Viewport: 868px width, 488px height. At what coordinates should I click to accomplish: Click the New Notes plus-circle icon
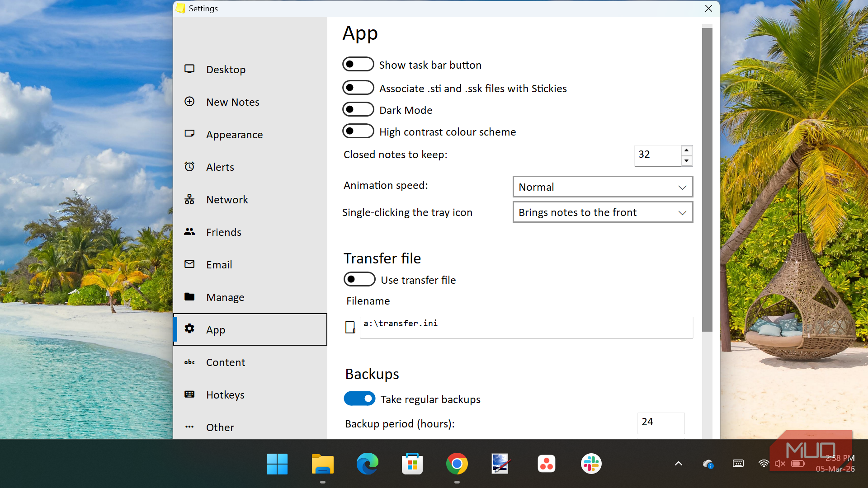click(189, 102)
